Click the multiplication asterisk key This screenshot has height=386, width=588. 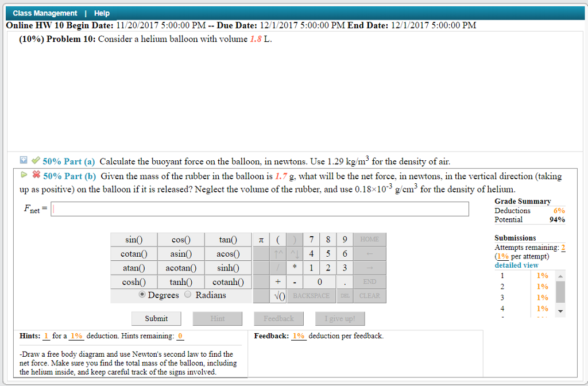tap(295, 267)
